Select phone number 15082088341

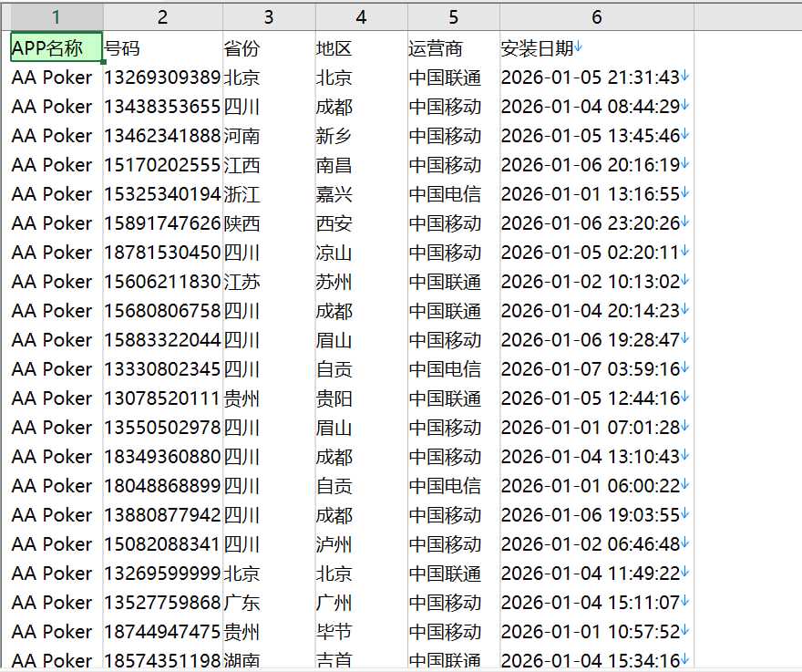coord(162,544)
